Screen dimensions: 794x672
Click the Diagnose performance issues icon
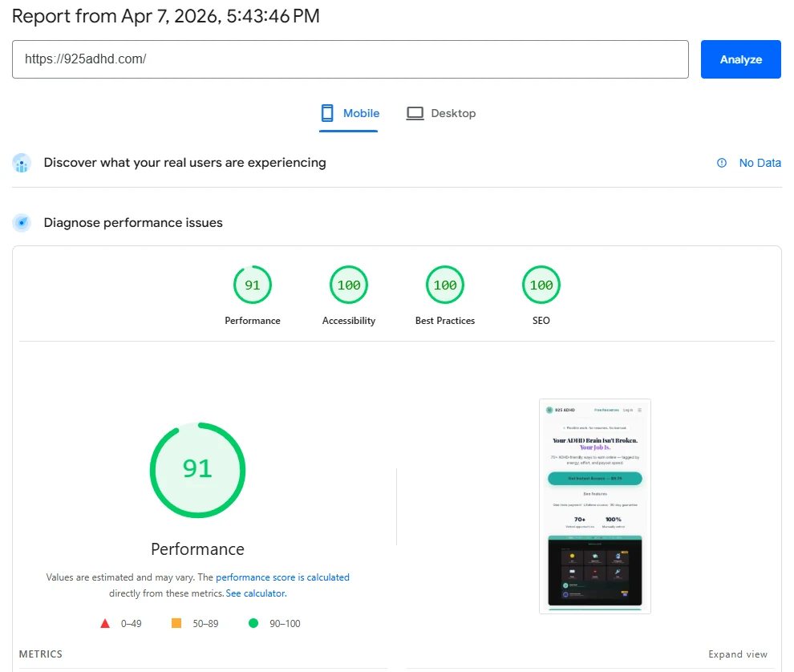pyautogui.click(x=22, y=223)
